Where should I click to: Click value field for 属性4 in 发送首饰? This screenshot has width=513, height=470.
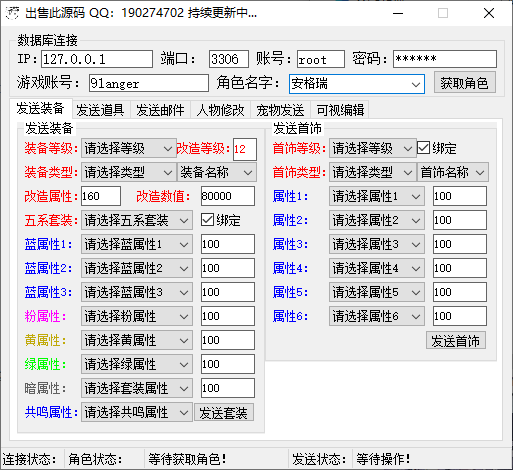click(x=460, y=268)
